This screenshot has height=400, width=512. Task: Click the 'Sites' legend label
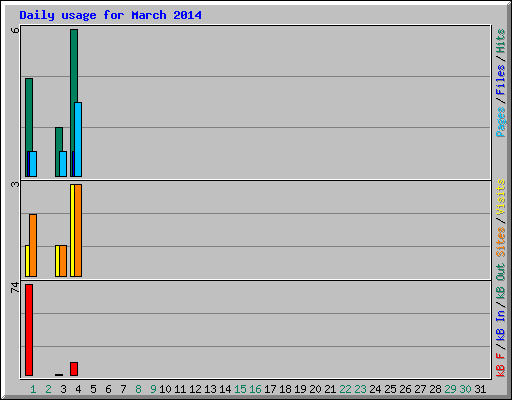pyautogui.click(x=501, y=242)
